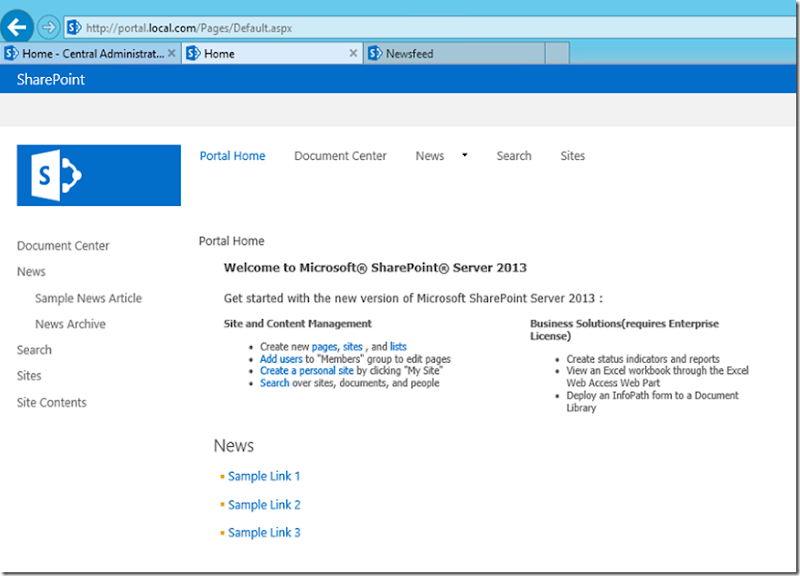This screenshot has width=800, height=576.
Task: Open Document Center in left sidebar
Action: point(63,246)
